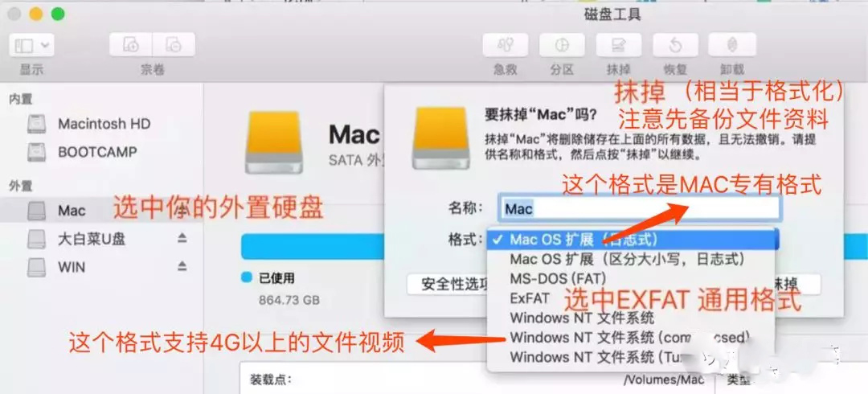Image resolution: width=868 pixels, height=394 pixels.
Task: Click the add volume icon
Action: [131, 45]
